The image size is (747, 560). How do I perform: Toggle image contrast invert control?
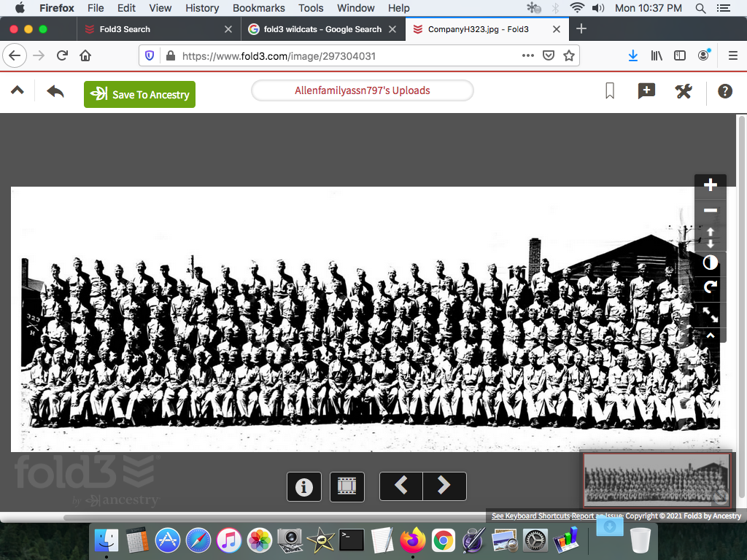[710, 262]
